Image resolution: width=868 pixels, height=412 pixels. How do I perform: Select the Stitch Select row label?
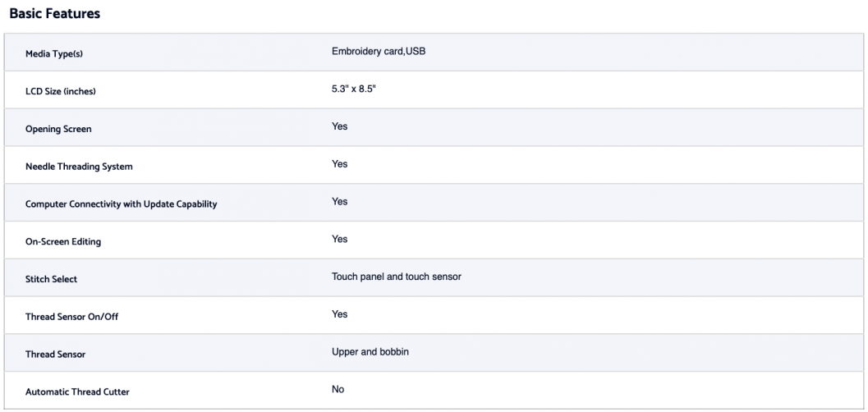52,279
